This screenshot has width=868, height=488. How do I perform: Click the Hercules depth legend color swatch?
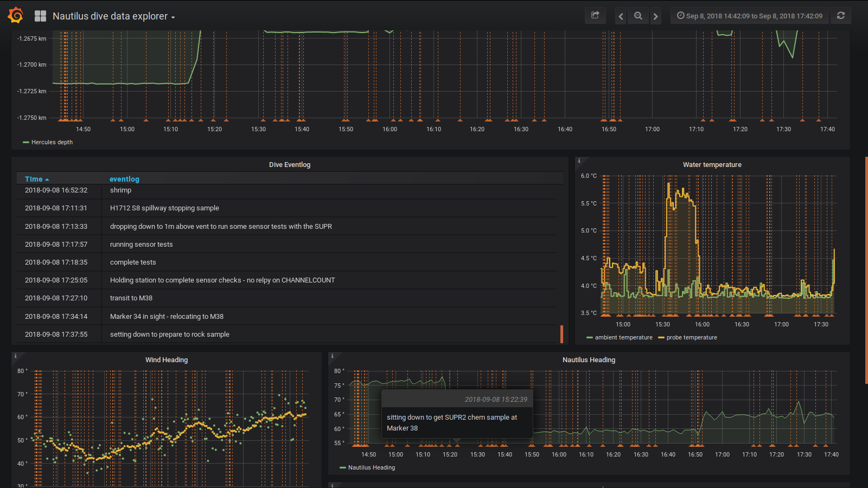click(x=25, y=143)
